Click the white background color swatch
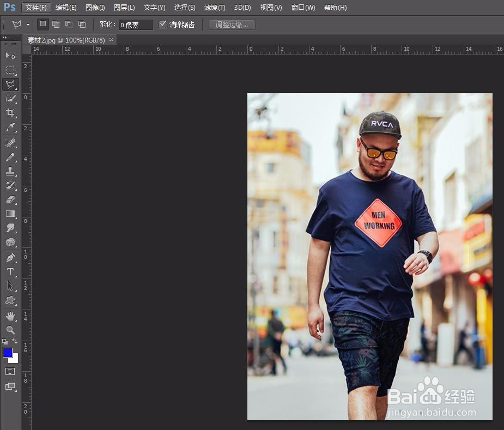 pos(15,359)
